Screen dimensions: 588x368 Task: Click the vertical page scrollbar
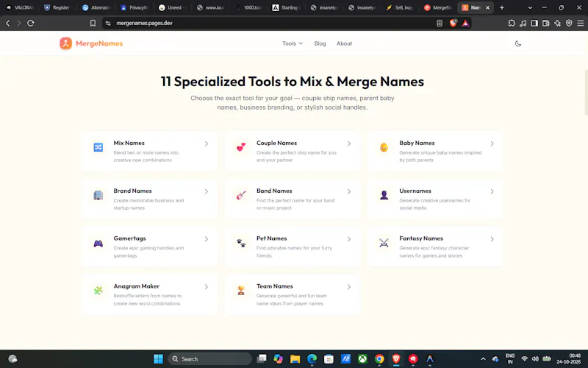(x=586, y=93)
